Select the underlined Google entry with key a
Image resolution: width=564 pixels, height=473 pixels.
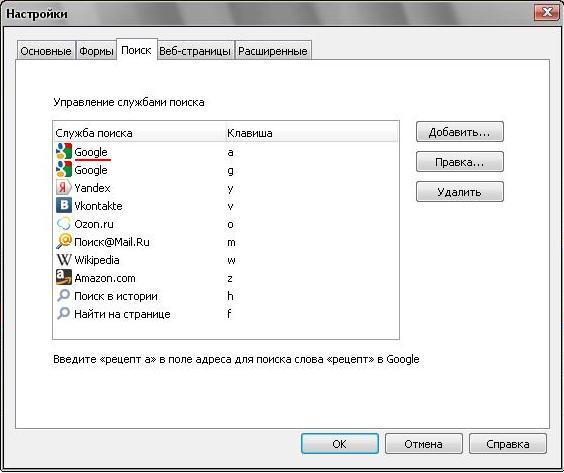pyautogui.click(x=226, y=152)
